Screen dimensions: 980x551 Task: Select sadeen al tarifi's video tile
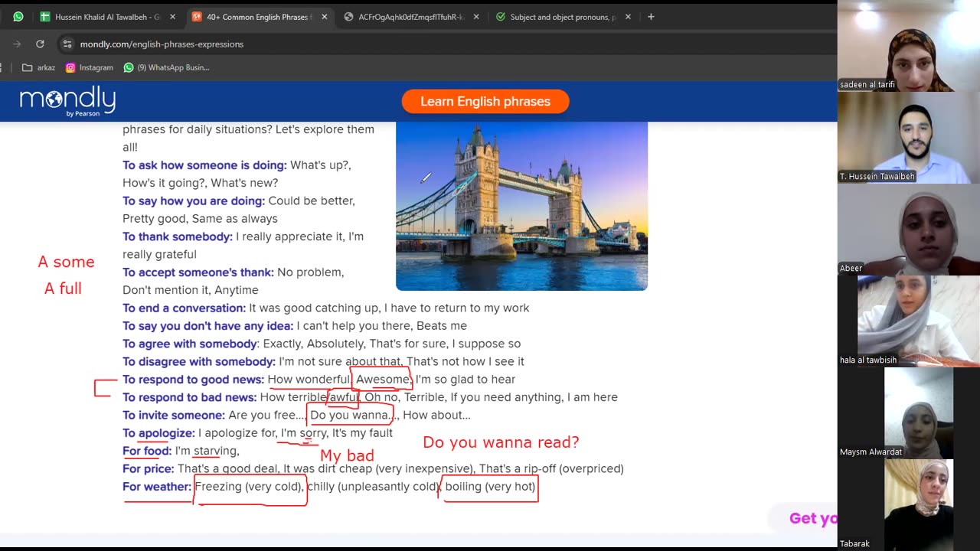point(909,46)
